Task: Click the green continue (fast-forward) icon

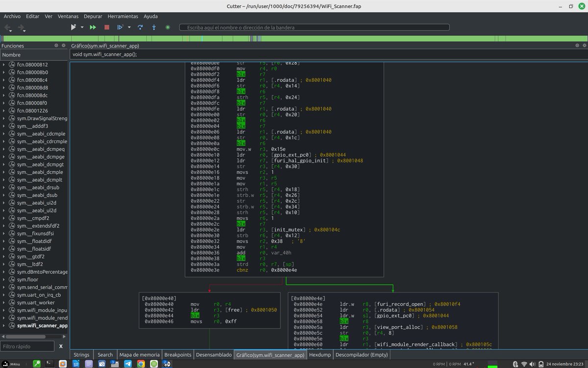Action: [93, 27]
